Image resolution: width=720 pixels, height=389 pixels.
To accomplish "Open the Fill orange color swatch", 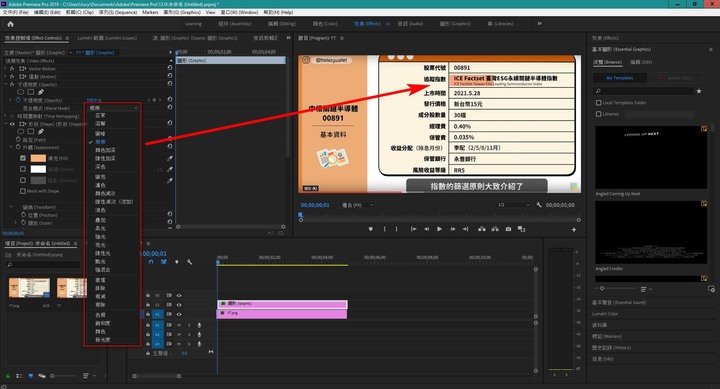I will [x=38, y=158].
